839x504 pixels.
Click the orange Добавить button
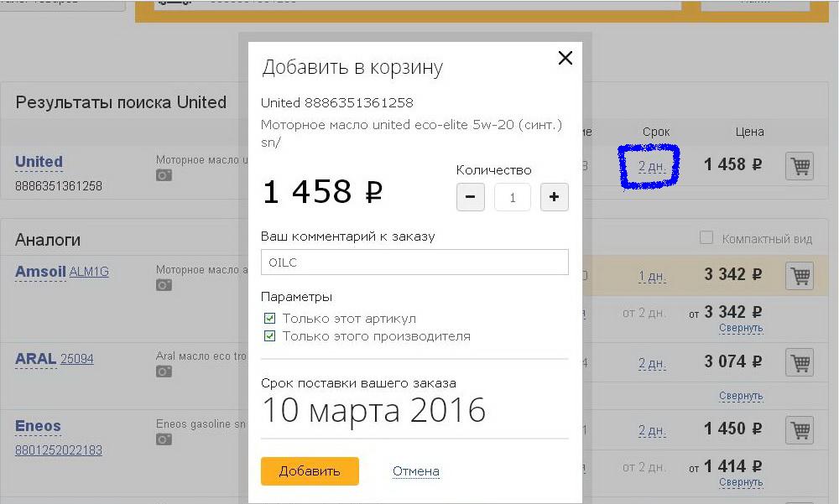[x=310, y=470]
